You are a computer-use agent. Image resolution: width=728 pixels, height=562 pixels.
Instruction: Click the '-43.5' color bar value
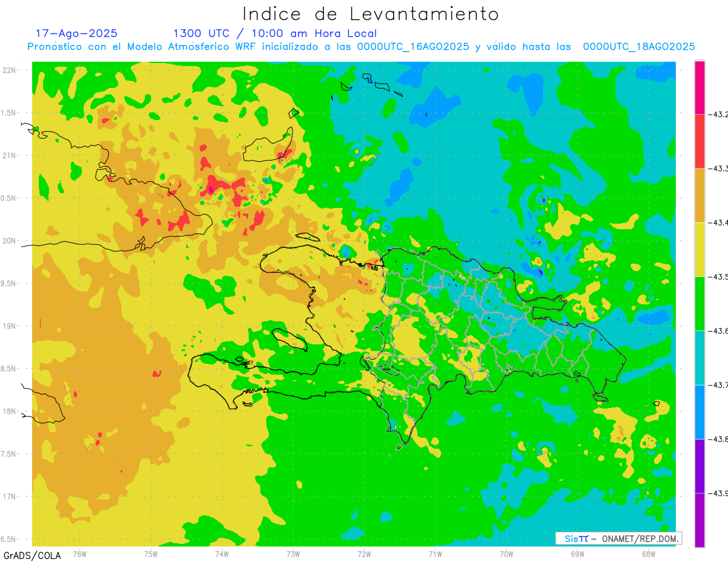[719, 276]
